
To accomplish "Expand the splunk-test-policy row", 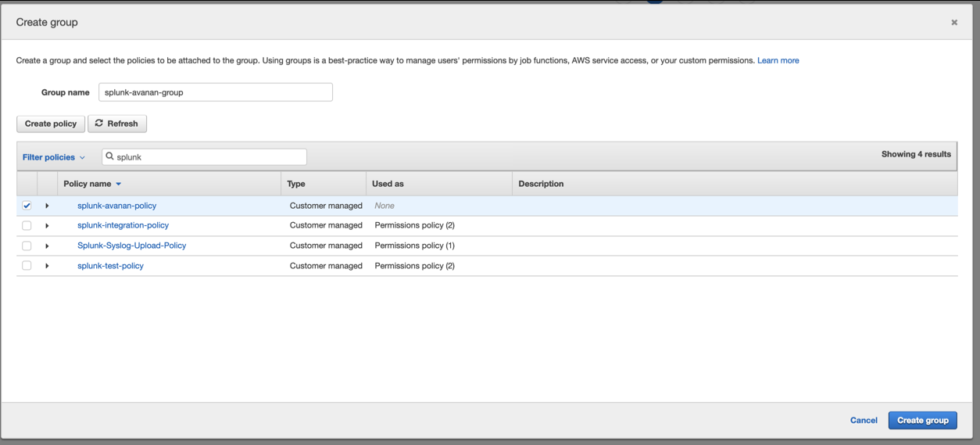I will tap(47, 266).
